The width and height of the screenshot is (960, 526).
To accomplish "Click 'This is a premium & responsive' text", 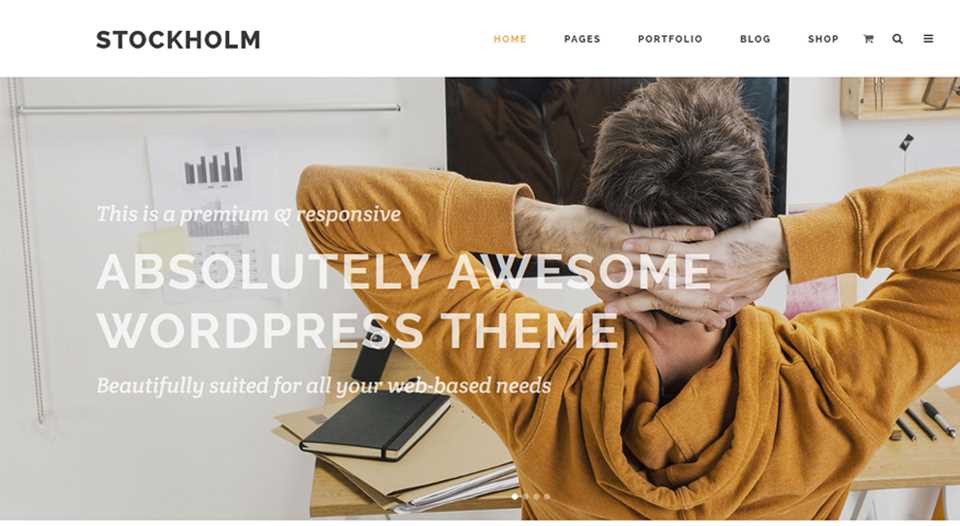I will click(249, 214).
